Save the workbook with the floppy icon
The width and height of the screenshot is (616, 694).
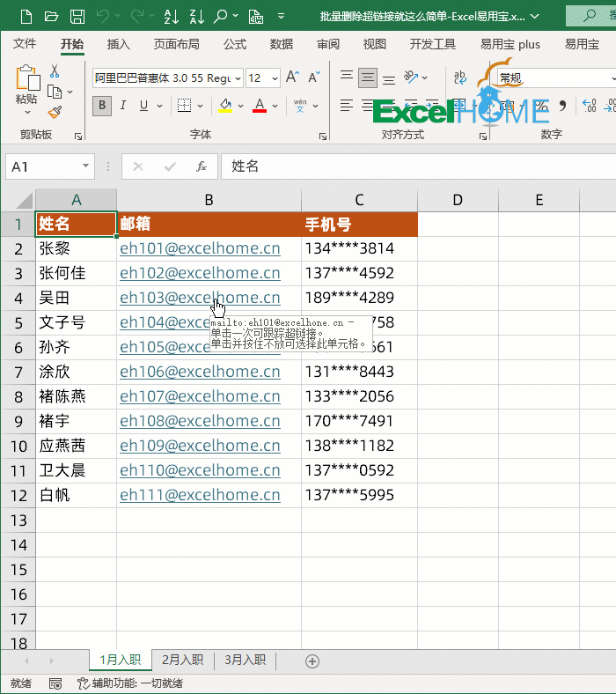point(77,17)
